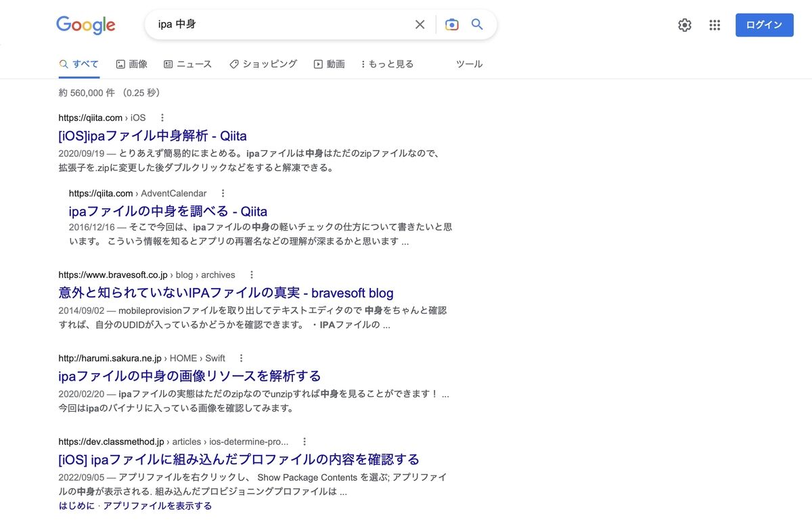Open settings gear icon
Screen dimensions: 812x522
pos(685,25)
